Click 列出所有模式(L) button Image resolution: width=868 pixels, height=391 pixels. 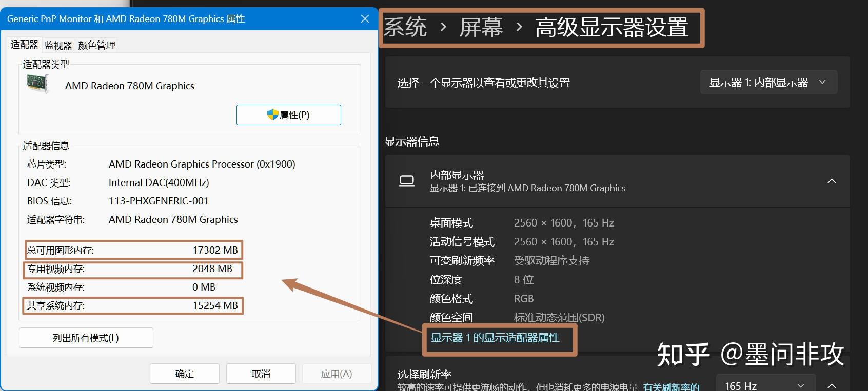[86, 338]
